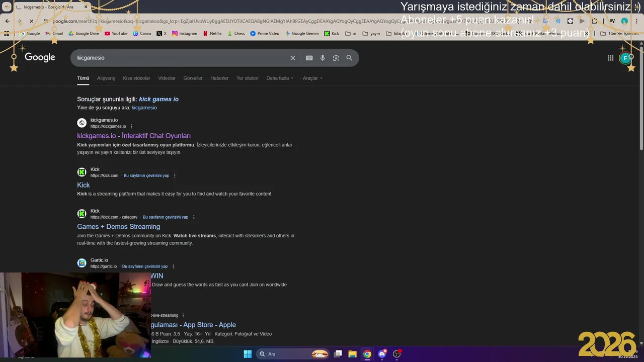Open the media control button in toolbar
This screenshot has width=644, height=362.
click(x=612, y=21)
